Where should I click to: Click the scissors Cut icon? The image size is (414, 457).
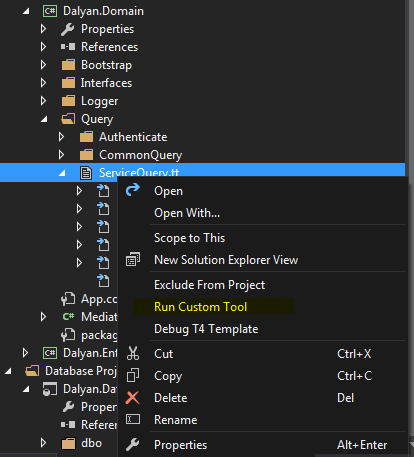[133, 353]
